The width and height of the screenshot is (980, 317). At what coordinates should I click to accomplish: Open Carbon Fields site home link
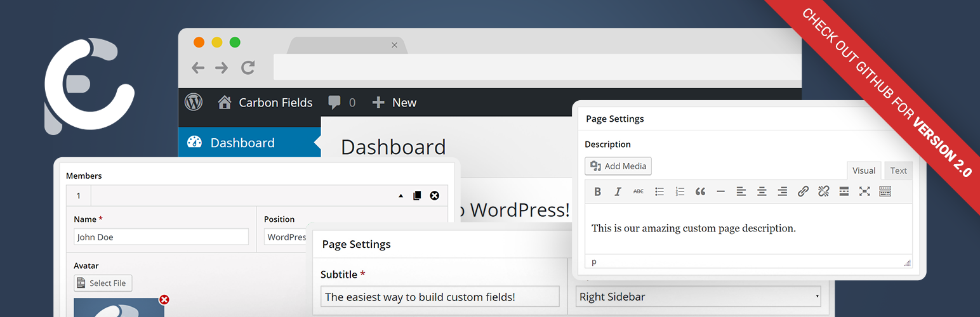pos(265,102)
